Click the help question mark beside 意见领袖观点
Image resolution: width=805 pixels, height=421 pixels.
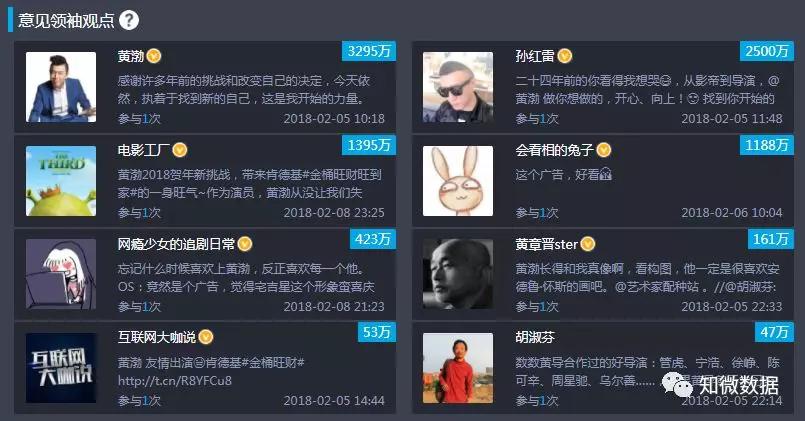point(129,20)
